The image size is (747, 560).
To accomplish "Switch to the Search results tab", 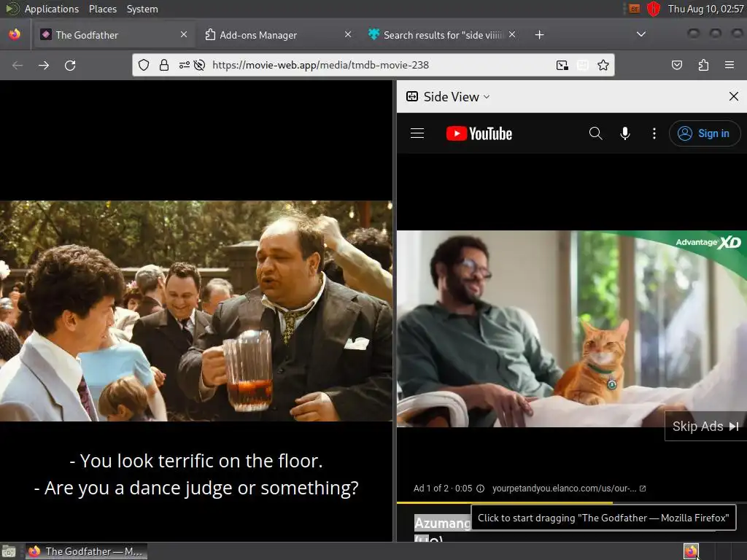I will coord(441,35).
